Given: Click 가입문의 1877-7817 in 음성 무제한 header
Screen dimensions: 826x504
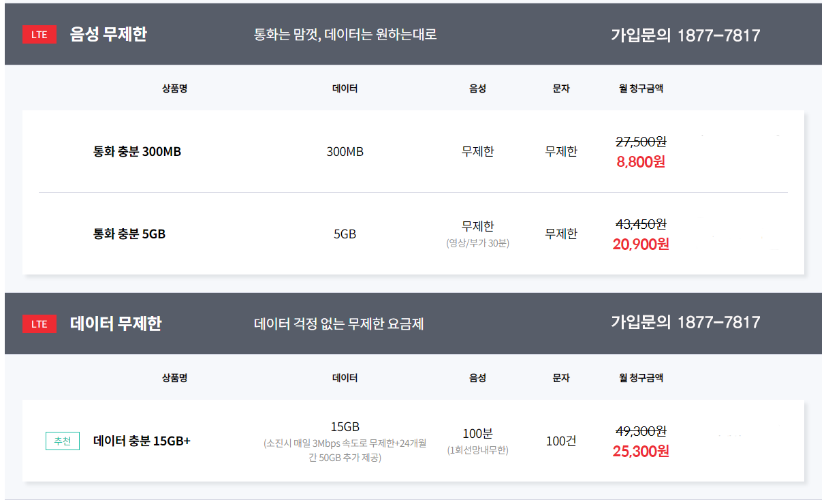Looking at the screenshot, I should [685, 35].
